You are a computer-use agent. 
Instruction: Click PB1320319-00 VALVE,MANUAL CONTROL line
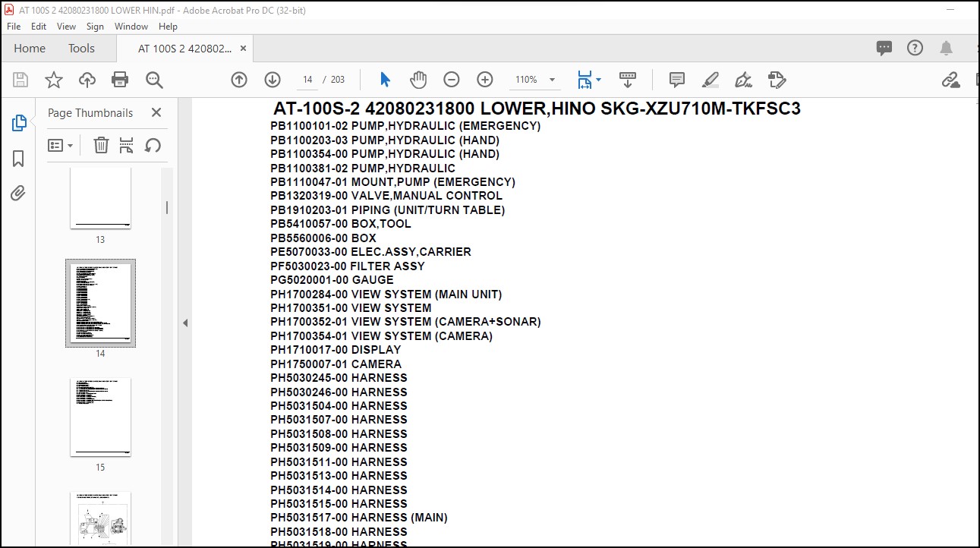pyautogui.click(x=386, y=196)
